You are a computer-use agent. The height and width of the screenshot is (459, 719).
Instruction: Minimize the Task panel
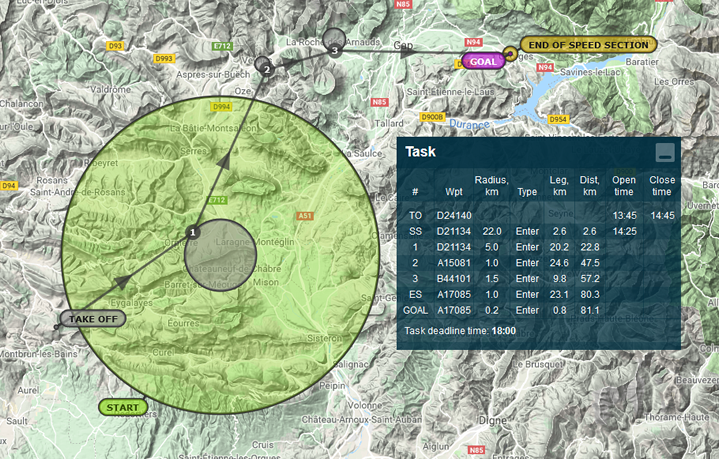(664, 153)
